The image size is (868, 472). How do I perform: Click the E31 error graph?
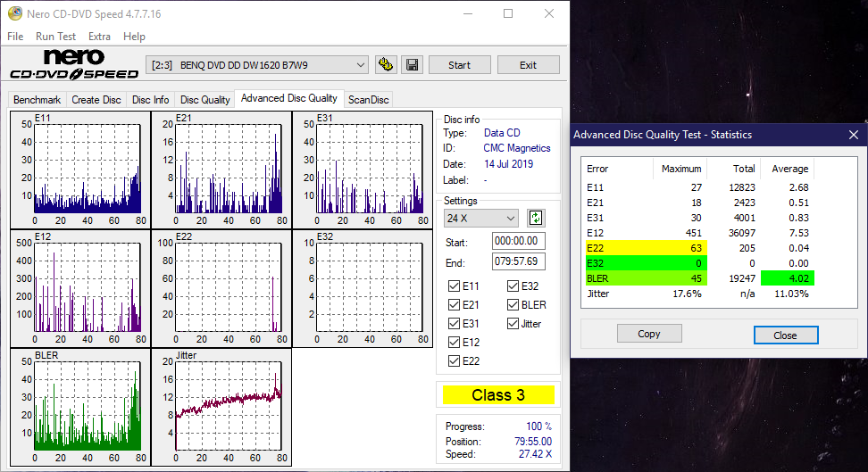(x=363, y=170)
